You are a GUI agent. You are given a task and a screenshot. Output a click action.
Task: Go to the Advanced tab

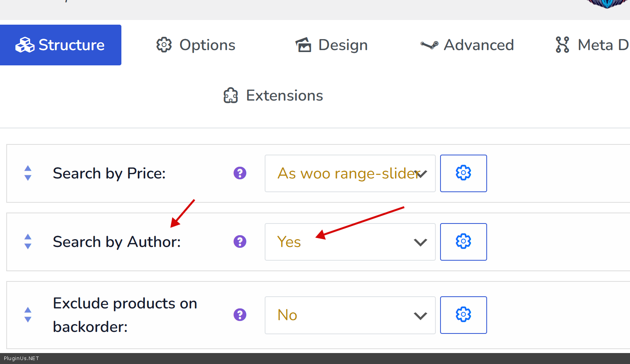pyautogui.click(x=467, y=45)
